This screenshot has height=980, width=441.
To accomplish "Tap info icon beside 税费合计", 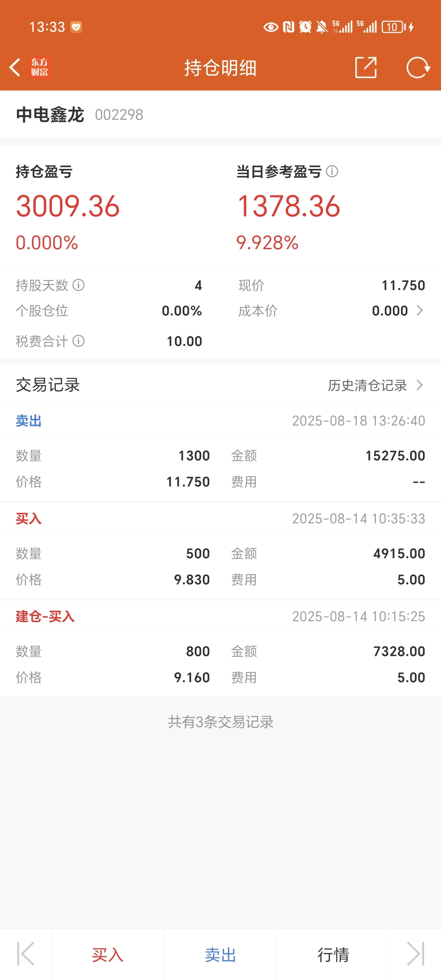I will coord(78,341).
